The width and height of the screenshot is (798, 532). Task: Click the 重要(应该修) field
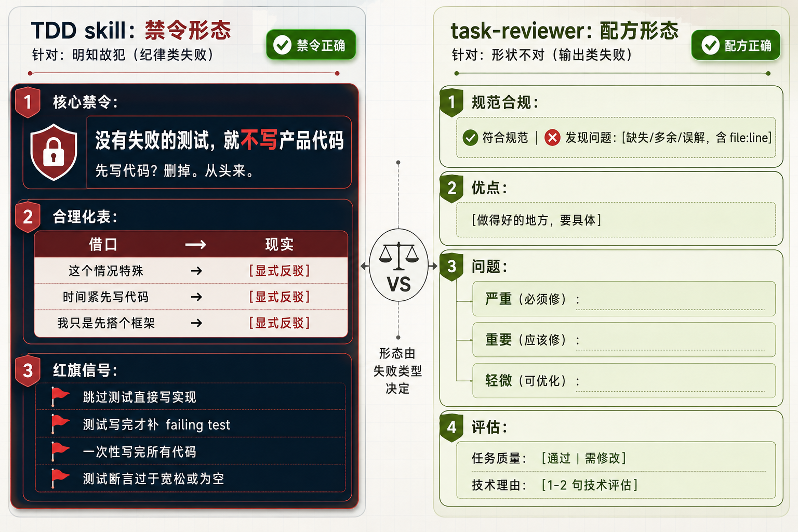point(624,340)
